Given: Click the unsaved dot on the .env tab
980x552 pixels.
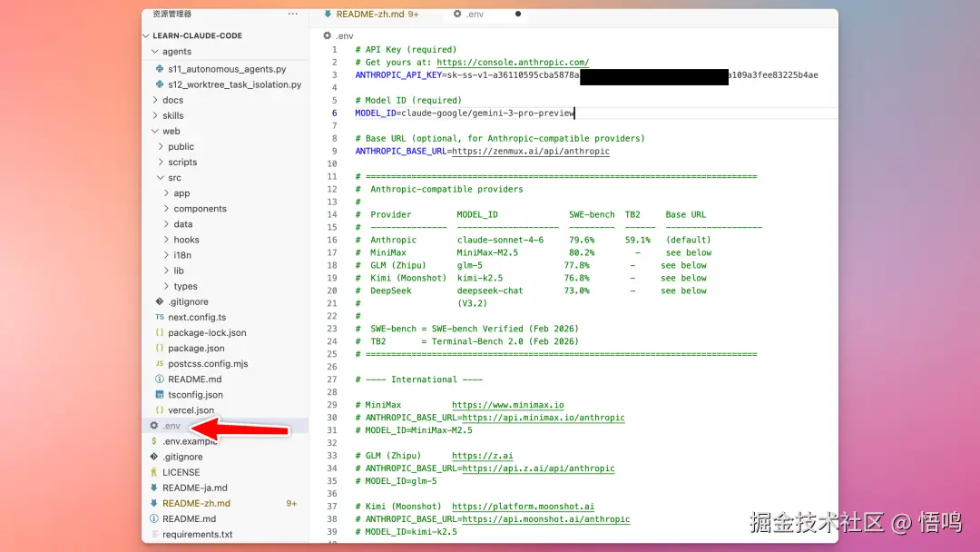Looking at the screenshot, I should coord(518,14).
